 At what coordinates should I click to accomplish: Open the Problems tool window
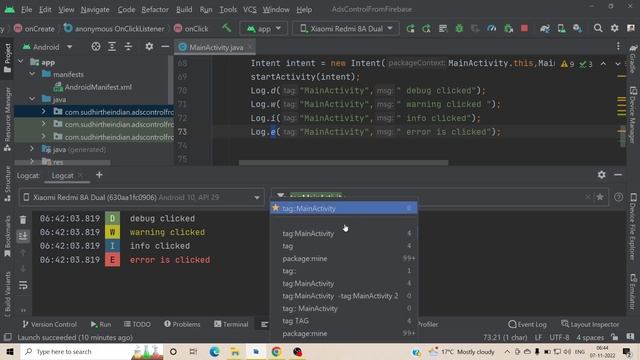click(182, 324)
